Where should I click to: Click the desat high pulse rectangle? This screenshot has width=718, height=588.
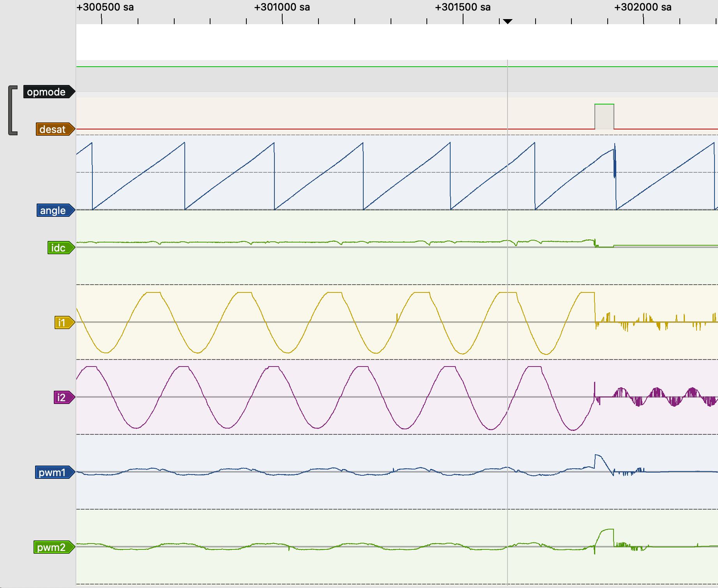[x=604, y=116]
